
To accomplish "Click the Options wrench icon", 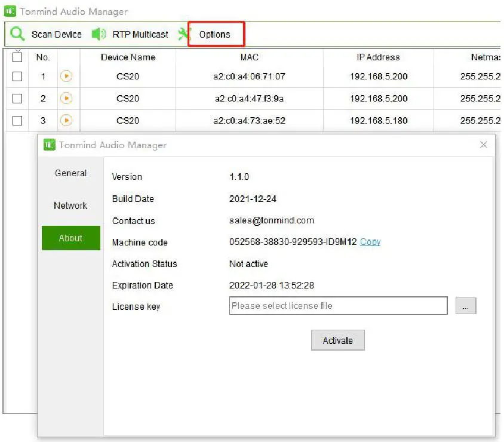I will [184, 34].
